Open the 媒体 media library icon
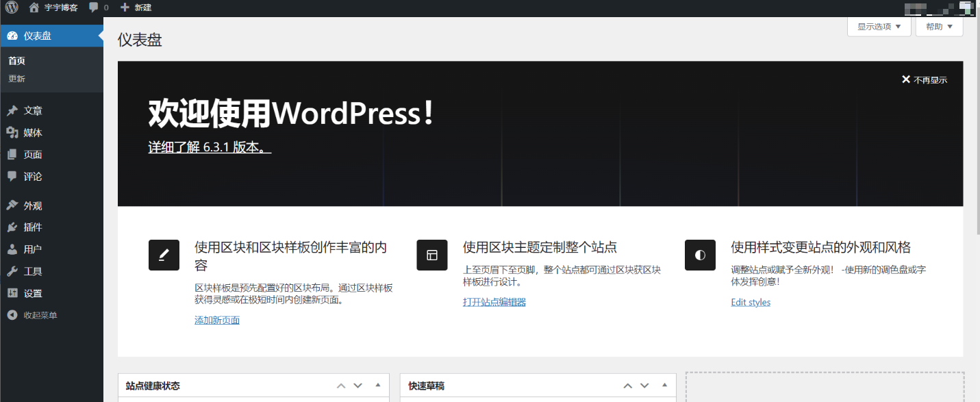Image resolution: width=980 pixels, height=402 pixels. (12, 132)
